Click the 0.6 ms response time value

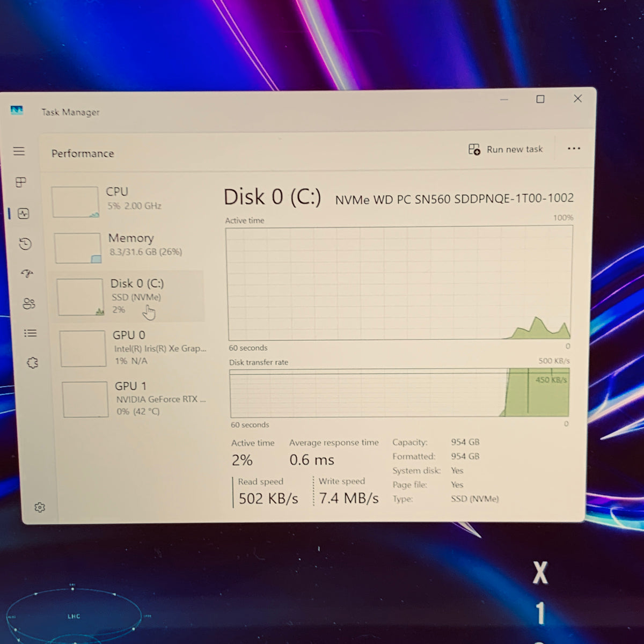312,460
